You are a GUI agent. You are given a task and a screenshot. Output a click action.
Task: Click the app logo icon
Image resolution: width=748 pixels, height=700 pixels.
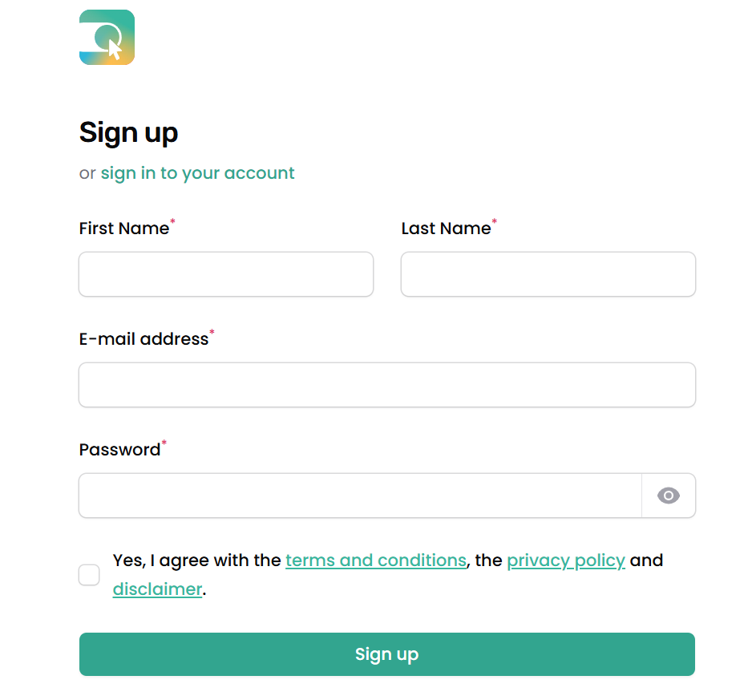coord(107,38)
